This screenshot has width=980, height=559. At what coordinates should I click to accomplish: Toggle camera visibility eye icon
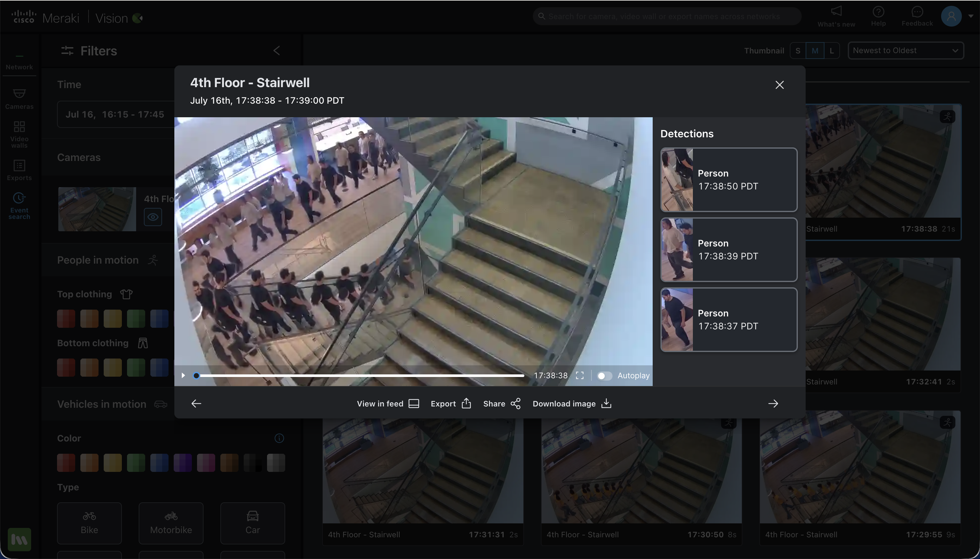click(x=153, y=217)
